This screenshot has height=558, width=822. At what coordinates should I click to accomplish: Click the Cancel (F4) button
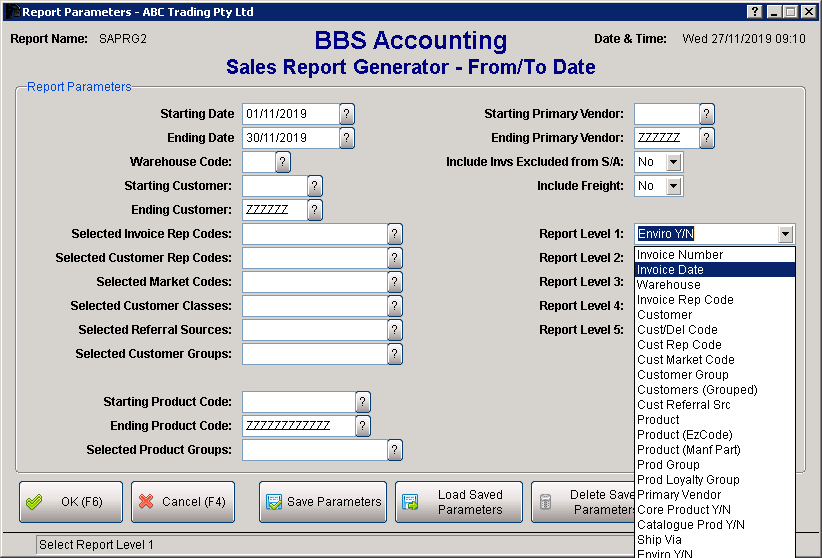tap(182, 502)
